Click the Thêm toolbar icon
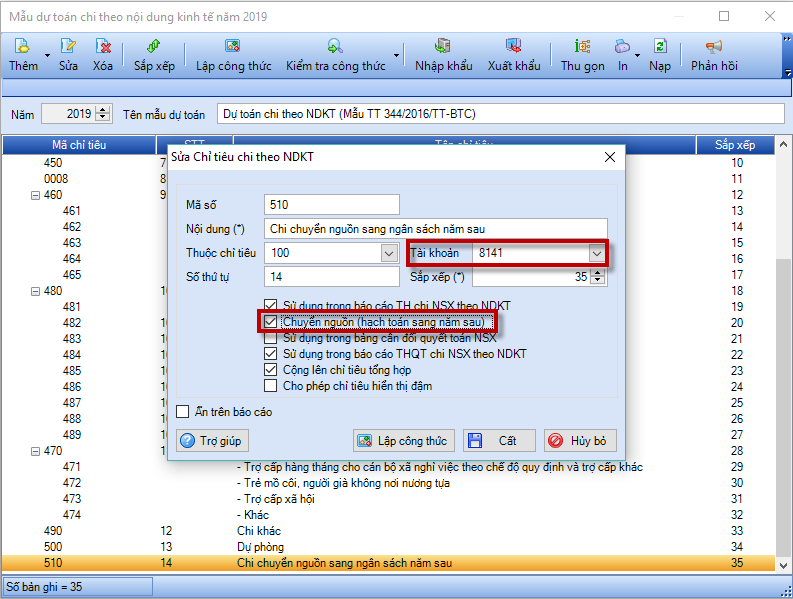The height and width of the screenshot is (599, 793). (22, 47)
